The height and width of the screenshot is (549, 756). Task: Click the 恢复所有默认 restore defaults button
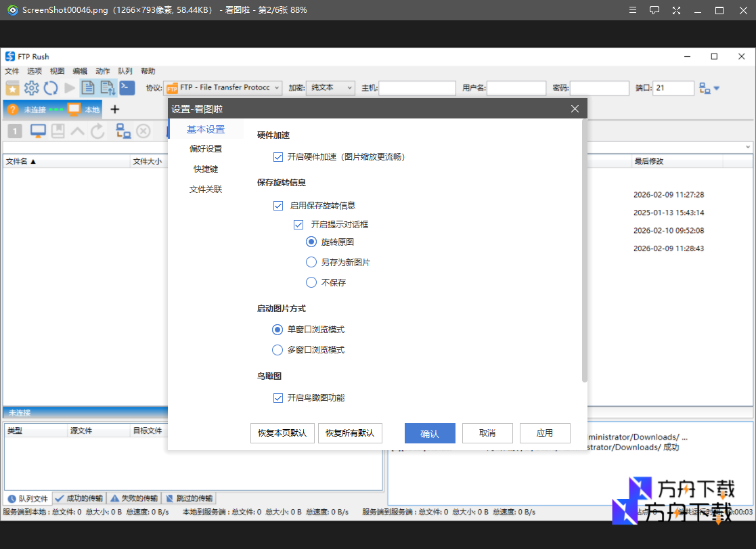pyautogui.click(x=350, y=433)
